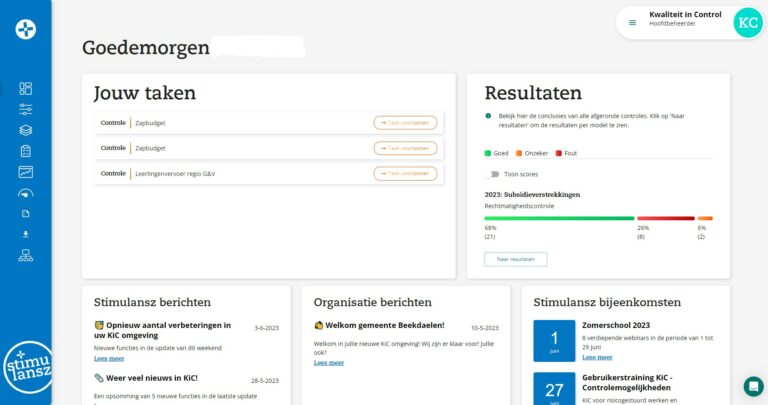Open the hamburger menu next to Kwaliteit in Control
Viewport: 768px width, 405px height.
632,22
